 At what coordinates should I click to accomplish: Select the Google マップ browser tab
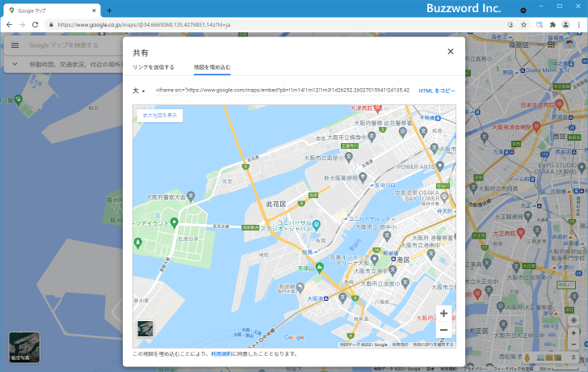(x=51, y=11)
